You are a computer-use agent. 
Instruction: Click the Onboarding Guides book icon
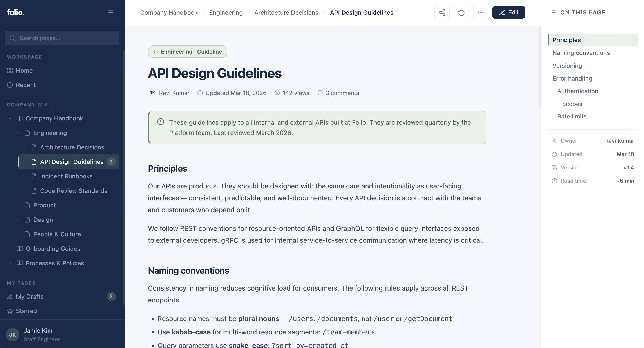(x=20, y=249)
